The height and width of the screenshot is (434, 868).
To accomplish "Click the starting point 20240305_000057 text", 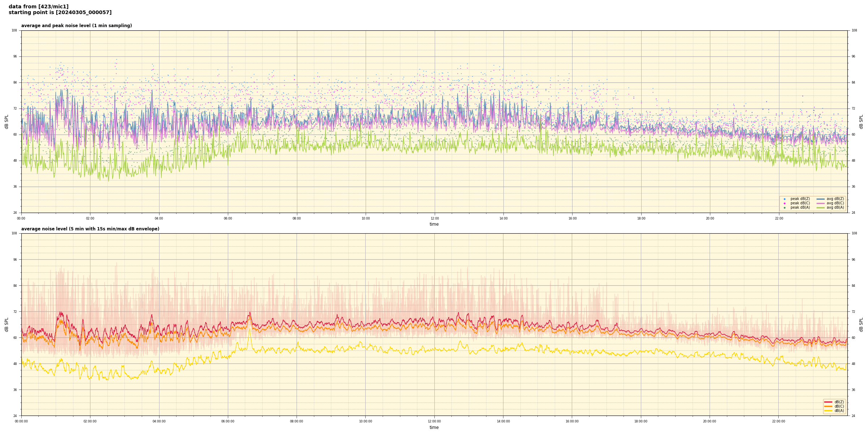I will (60, 13).
